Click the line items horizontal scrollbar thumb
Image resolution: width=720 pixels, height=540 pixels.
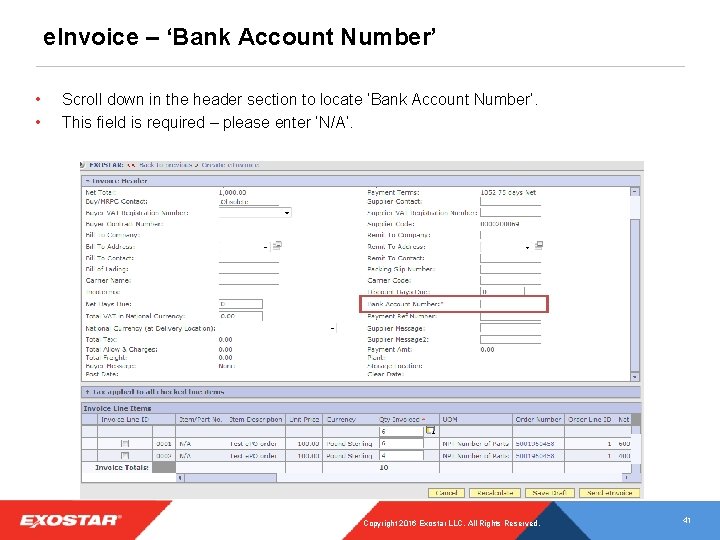(x=231, y=478)
